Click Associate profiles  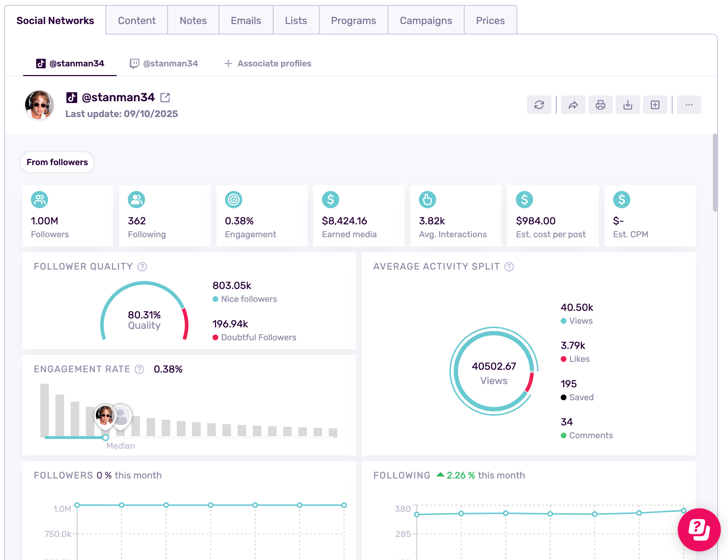(268, 64)
